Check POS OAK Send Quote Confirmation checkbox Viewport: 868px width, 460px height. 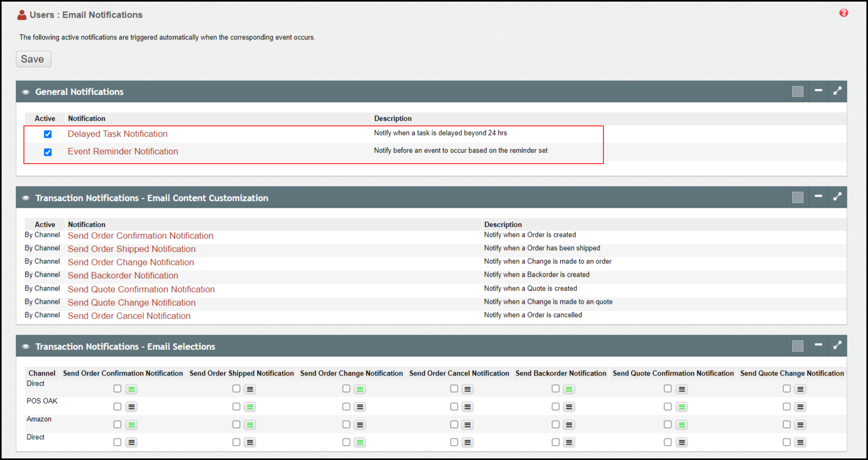point(668,406)
